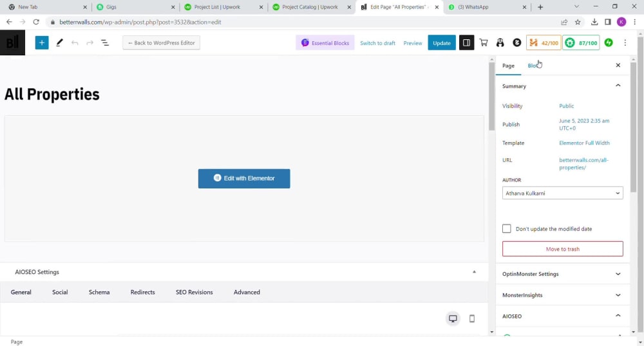The width and height of the screenshot is (644, 346).
Task: Change template Elementor Full Width link
Action: coord(584,143)
